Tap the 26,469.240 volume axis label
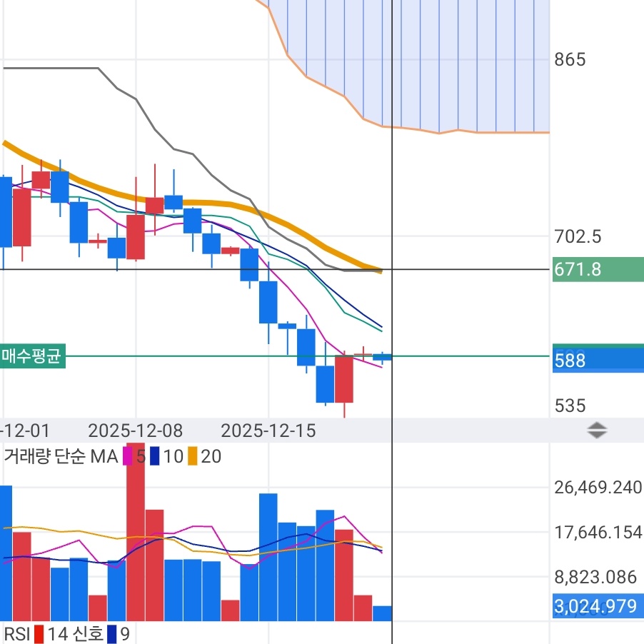 click(598, 488)
